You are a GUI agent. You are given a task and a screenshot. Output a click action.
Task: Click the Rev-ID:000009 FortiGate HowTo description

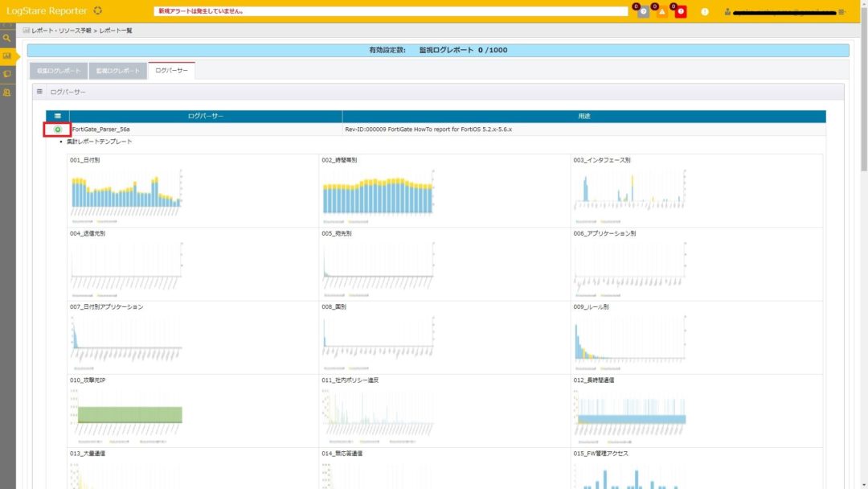coord(428,129)
